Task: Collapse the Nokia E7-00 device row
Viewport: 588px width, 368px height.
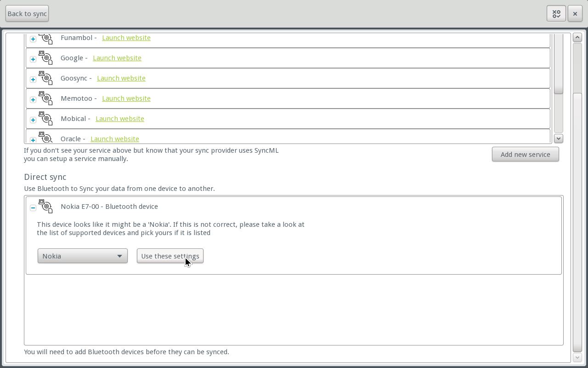Action: [x=33, y=208]
